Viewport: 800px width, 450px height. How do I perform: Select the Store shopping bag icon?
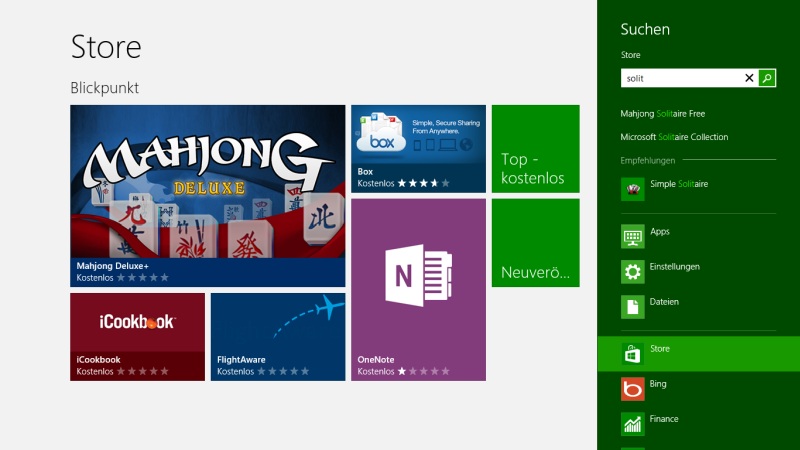[633, 354]
